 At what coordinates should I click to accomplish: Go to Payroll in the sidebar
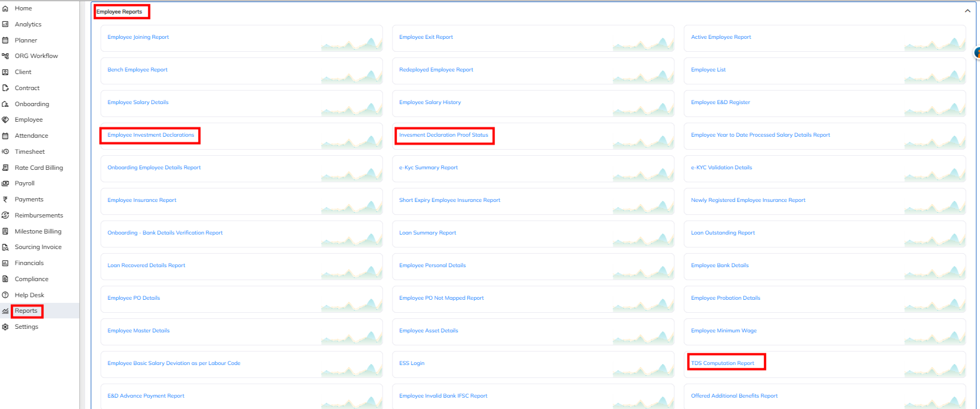click(x=24, y=183)
